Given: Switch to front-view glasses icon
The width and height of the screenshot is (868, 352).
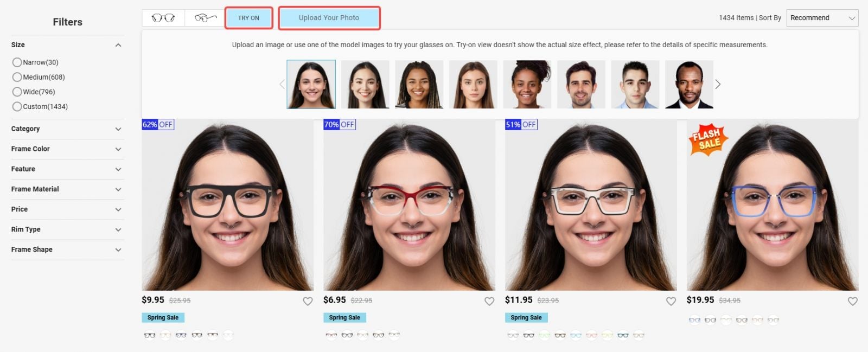Looking at the screenshot, I should click(x=163, y=18).
